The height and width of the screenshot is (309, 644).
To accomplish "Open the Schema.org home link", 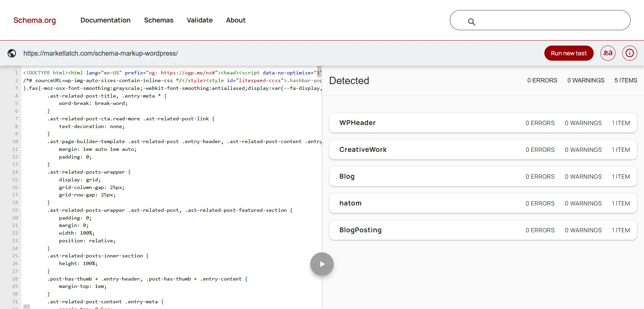I will pos(35,20).
